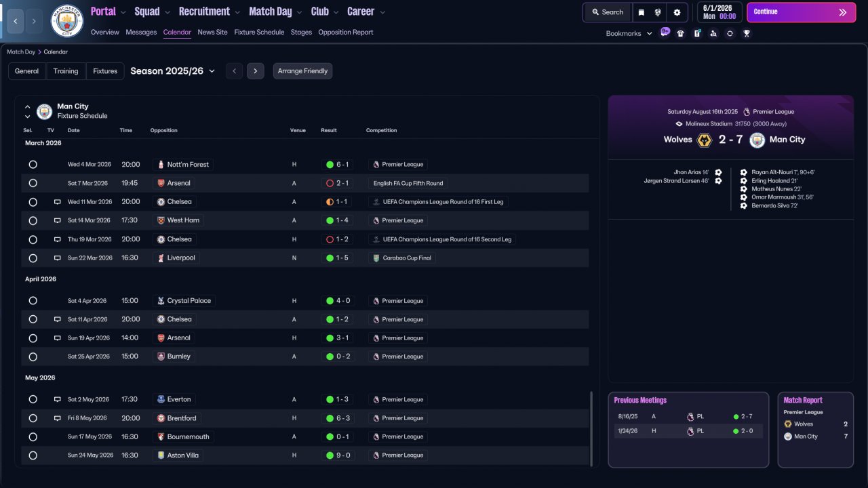
Task: Click the trophy icon under the top bar
Action: pyautogui.click(x=747, y=33)
